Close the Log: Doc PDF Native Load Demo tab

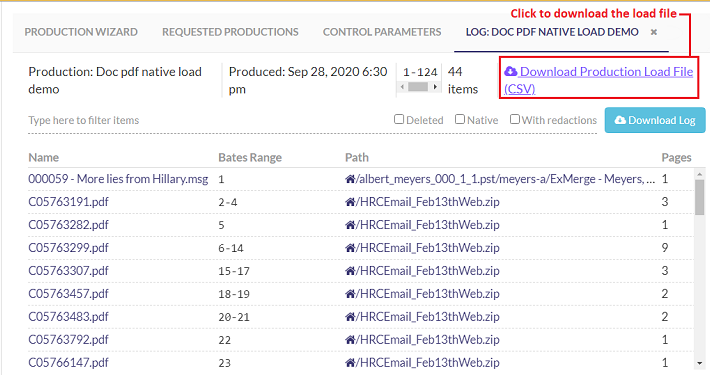(x=653, y=32)
